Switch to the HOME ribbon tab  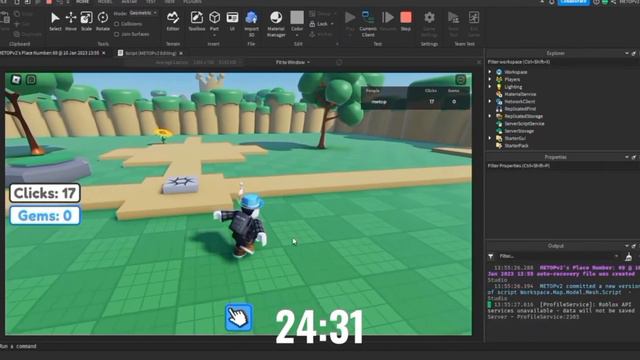[x=82, y=2]
